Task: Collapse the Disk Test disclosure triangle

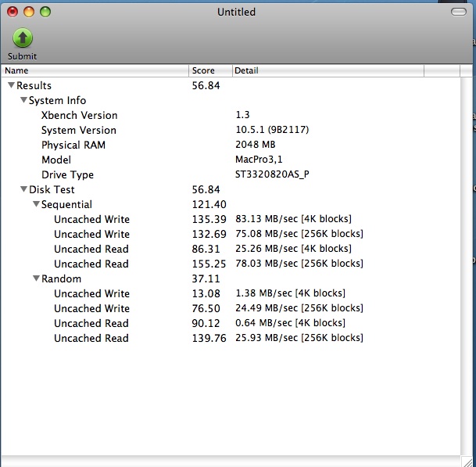Action: 23,189
